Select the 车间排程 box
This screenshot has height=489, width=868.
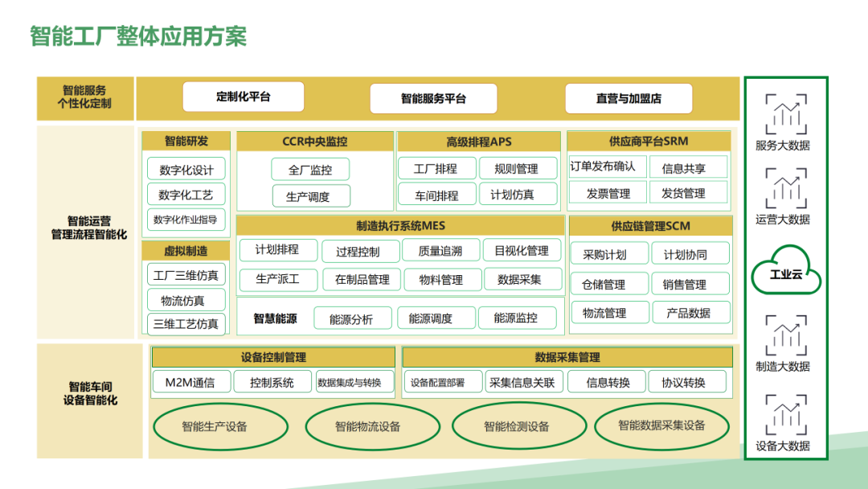436,195
